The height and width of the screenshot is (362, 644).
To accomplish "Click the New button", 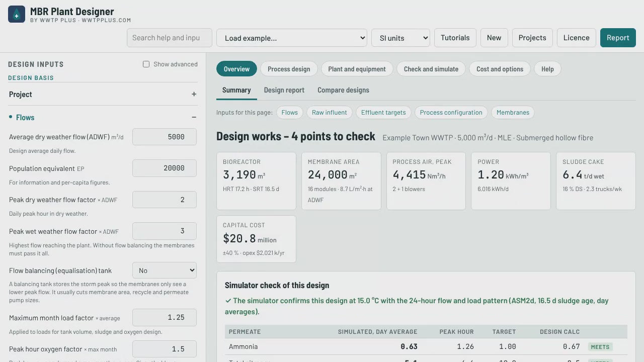I will pos(494,38).
